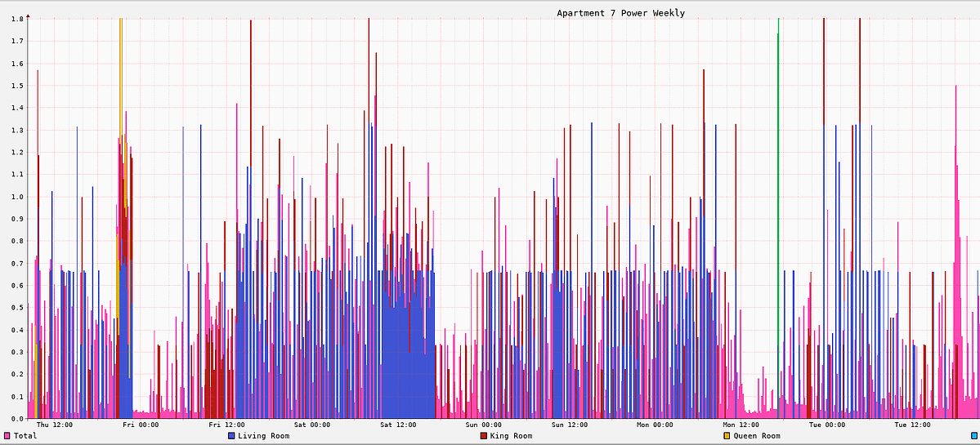Select the Queen Room legend label
This screenshot has width=980, height=445.
(757, 436)
